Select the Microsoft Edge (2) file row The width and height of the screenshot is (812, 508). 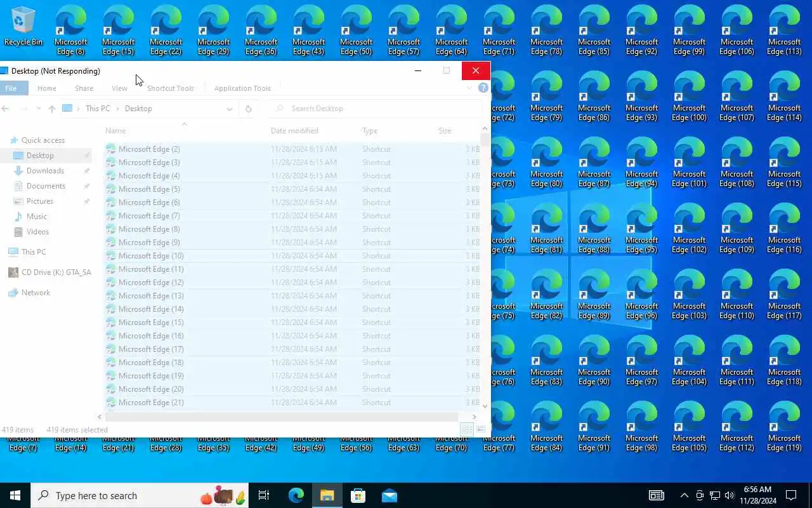coord(292,149)
